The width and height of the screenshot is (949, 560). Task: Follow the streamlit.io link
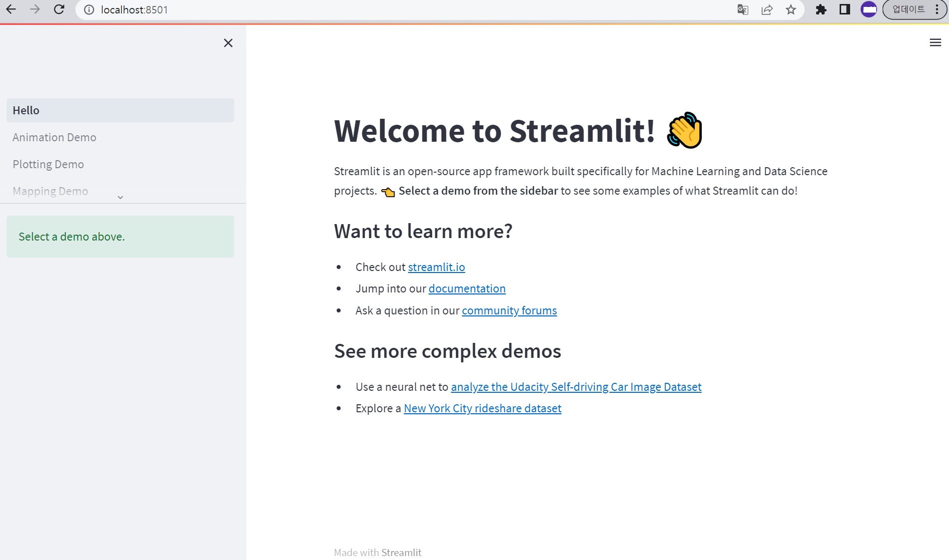pos(437,267)
